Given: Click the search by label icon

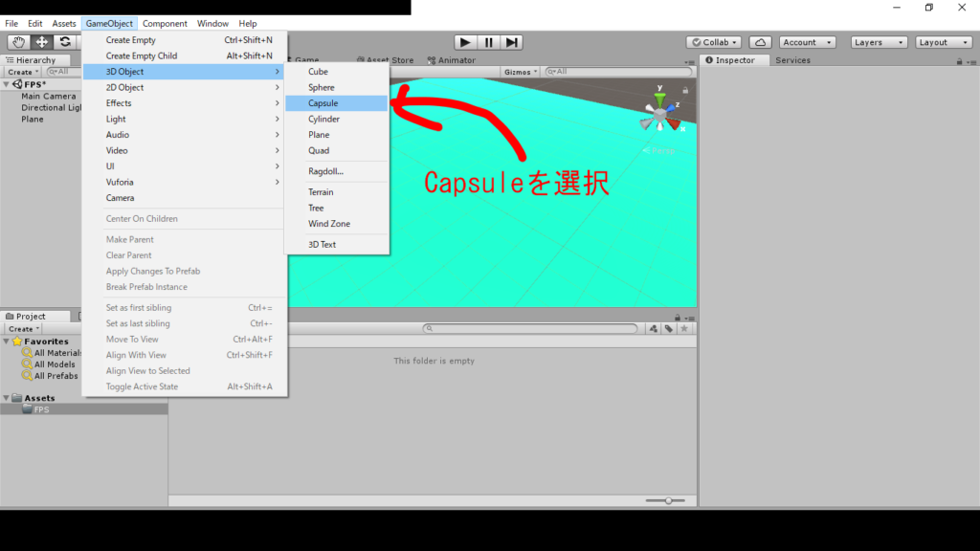Looking at the screenshot, I should [669, 328].
